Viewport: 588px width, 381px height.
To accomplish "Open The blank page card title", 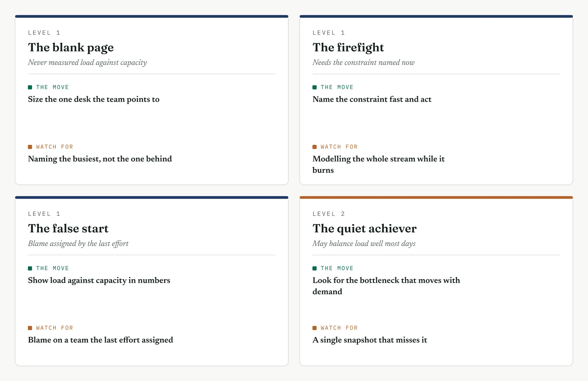I will pos(71,47).
